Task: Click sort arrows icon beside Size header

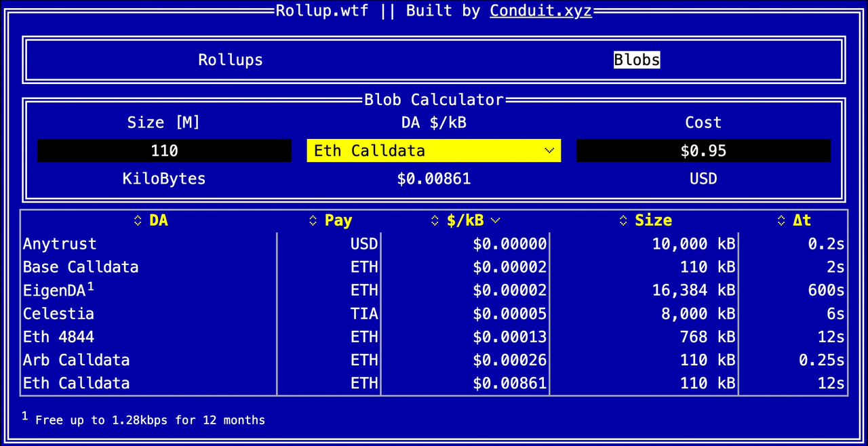Action: [x=623, y=220]
